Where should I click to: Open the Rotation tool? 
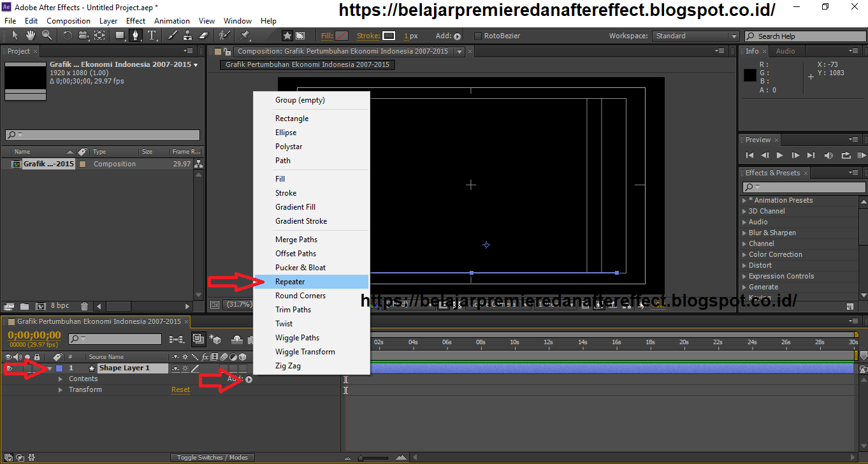pyautogui.click(x=68, y=35)
